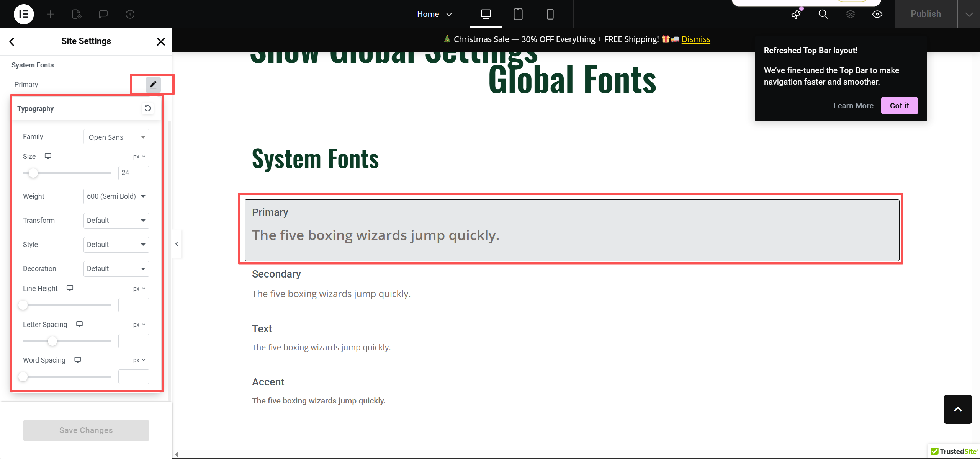Viewport: 980px width, 459px height.
Task: Open the Family font dropdown
Action: (116, 137)
